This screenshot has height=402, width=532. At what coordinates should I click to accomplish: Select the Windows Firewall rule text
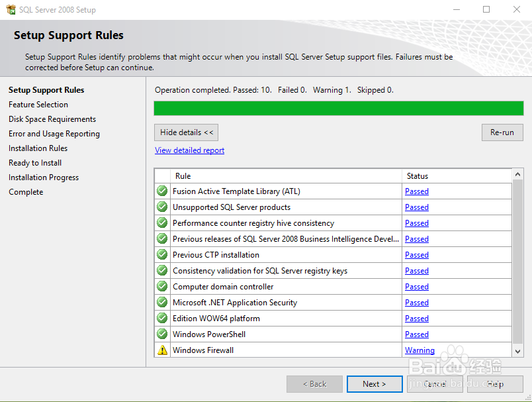[x=203, y=350]
